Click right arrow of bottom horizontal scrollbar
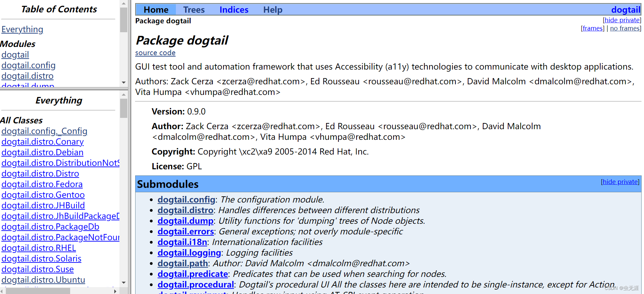644x294 pixels. (x=115, y=291)
